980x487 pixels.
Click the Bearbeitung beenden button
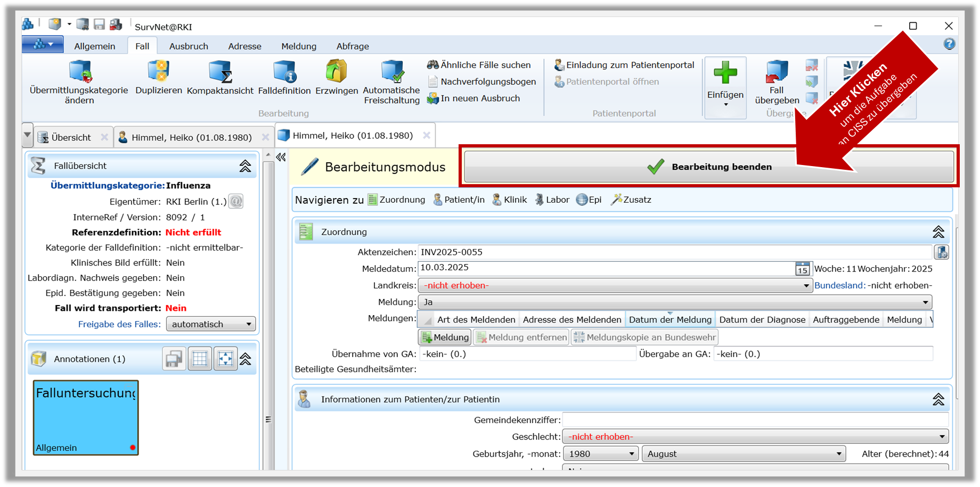708,167
